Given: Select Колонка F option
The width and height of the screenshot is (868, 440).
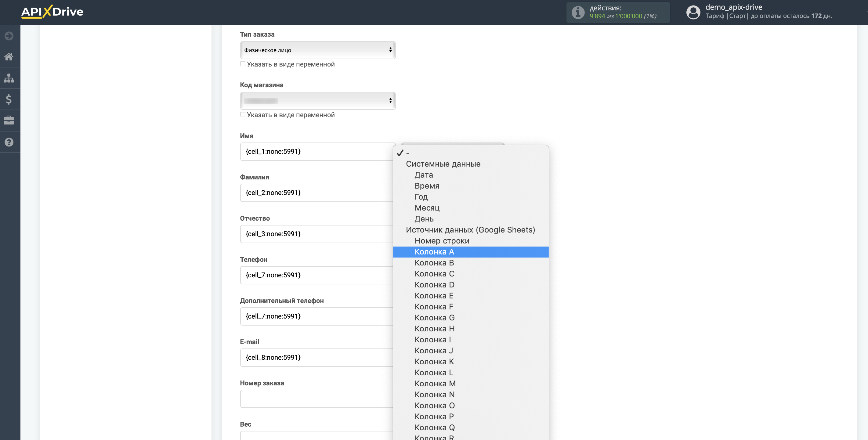Looking at the screenshot, I should tap(471, 307).
